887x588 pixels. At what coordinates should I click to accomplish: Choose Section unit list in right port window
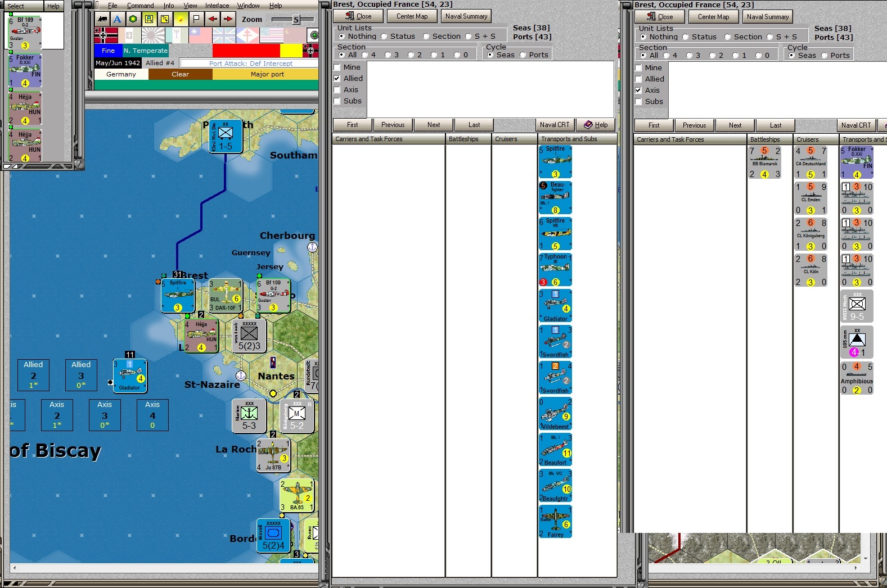[x=727, y=37]
